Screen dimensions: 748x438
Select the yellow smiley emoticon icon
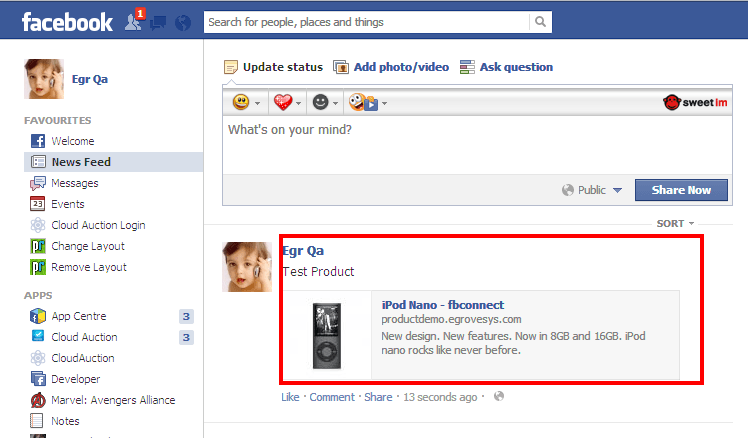pyautogui.click(x=241, y=102)
